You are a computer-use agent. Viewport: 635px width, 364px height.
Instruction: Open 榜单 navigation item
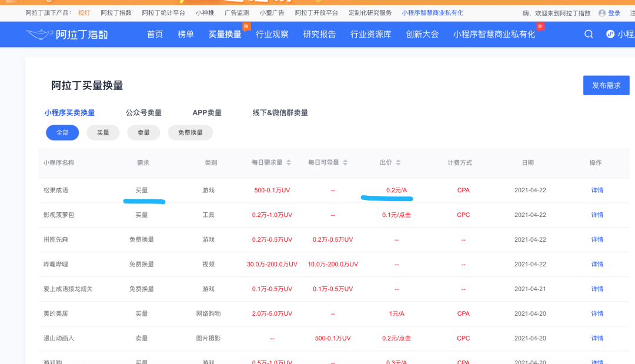(x=185, y=35)
